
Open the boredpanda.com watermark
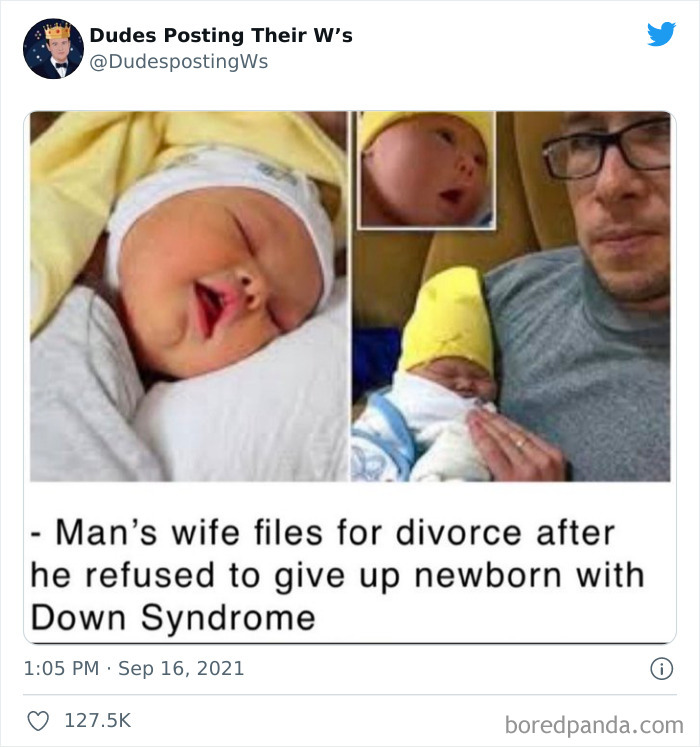coord(594,726)
